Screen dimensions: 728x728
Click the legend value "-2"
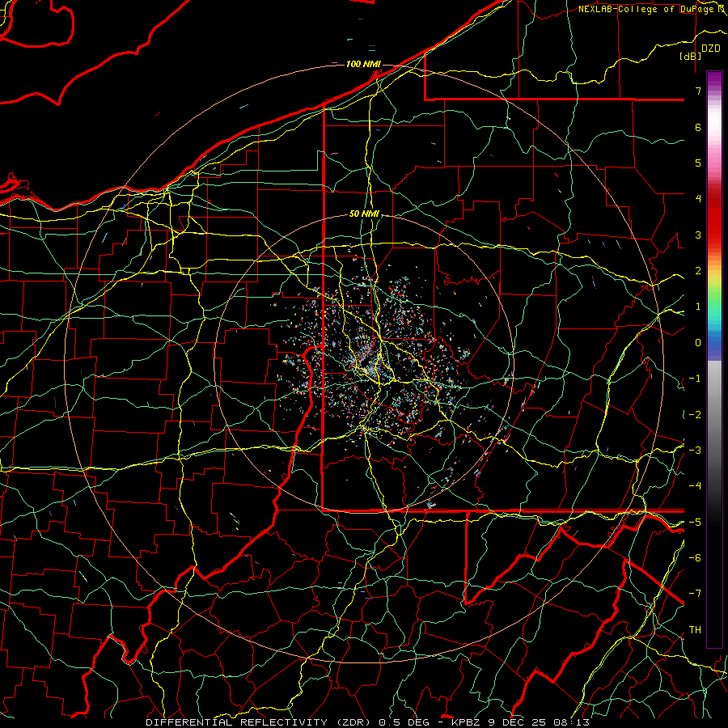click(695, 414)
